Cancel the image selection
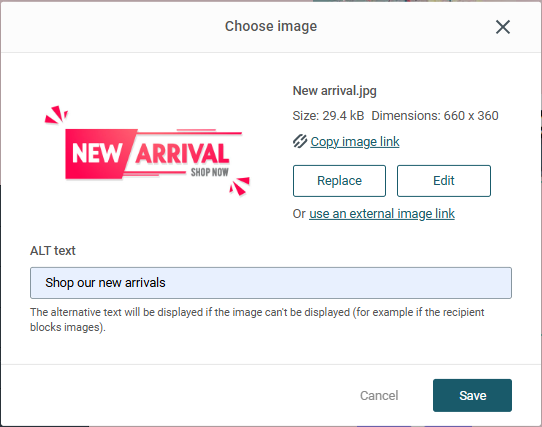Image resolution: width=542 pixels, height=427 pixels. point(379,395)
